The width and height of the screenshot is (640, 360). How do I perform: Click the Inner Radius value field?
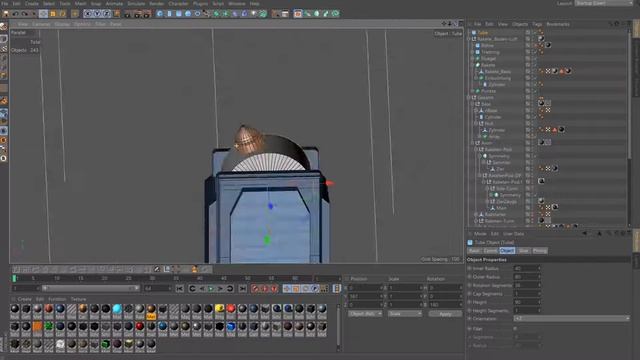(527, 269)
